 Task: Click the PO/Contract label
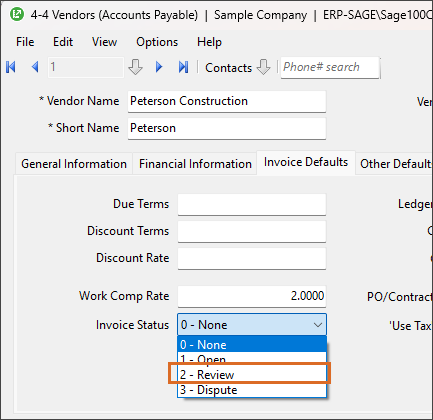pyautogui.click(x=400, y=297)
